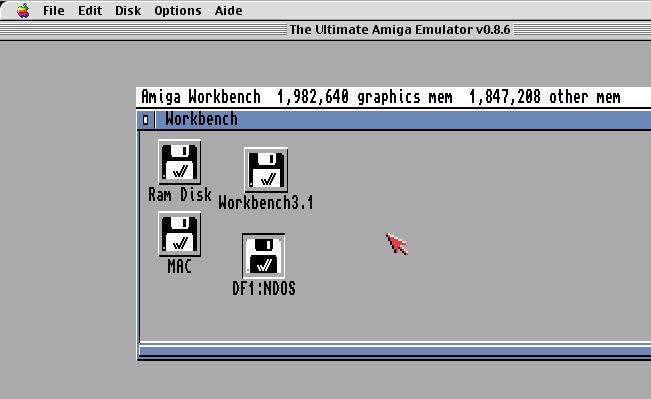Click the MAC disk icon

179,234
